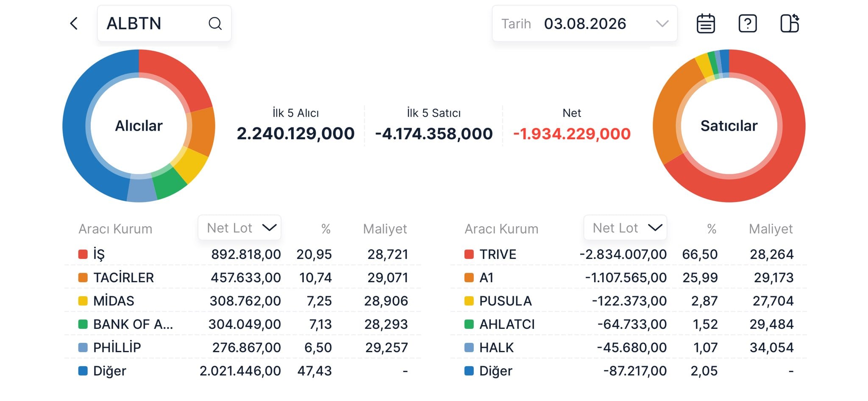Click the search magnifier icon beside ALBTN
The height and width of the screenshot is (401, 868).
click(215, 23)
